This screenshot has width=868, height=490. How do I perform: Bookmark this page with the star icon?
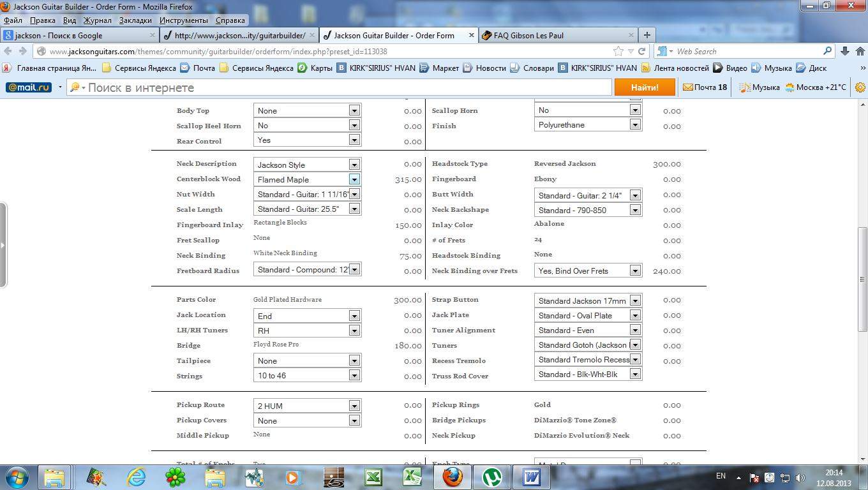[x=618, y=51]
